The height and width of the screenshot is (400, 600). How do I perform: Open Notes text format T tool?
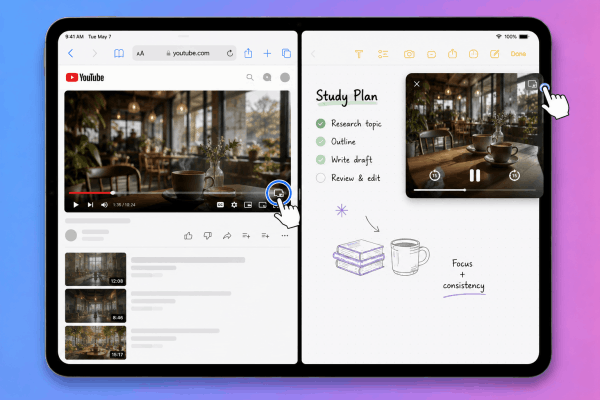(359, 54)
